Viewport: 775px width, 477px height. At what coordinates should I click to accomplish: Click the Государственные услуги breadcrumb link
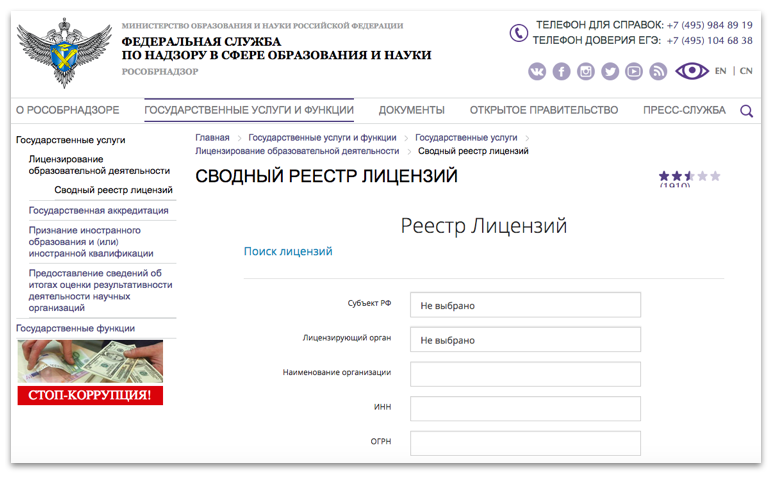click(466, 137)
